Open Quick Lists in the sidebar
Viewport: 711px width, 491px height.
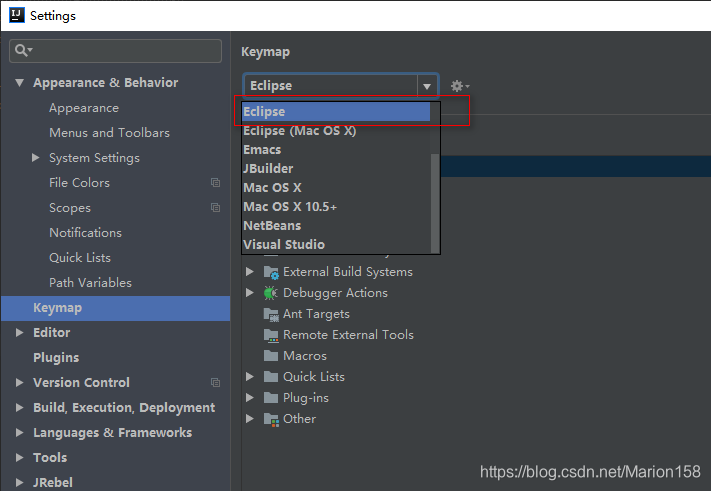[x=80, y=258]
